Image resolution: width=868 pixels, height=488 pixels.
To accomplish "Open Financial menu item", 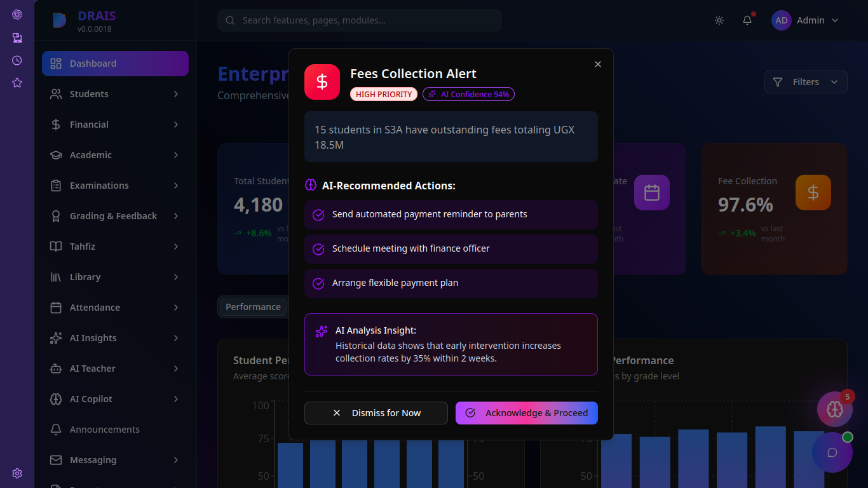I will click(115, 125).
